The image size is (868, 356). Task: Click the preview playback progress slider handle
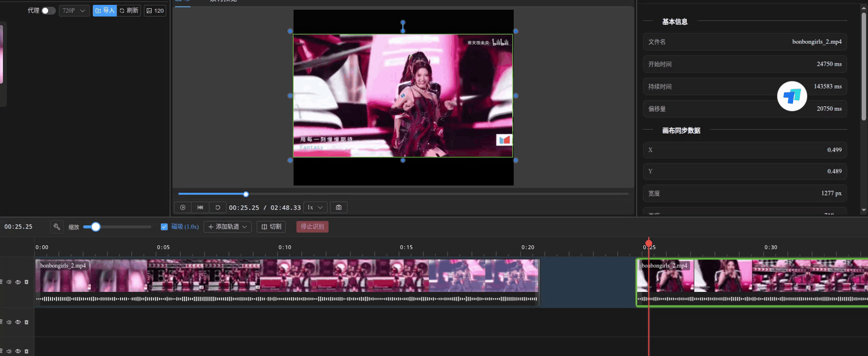[x=246, y=194]
